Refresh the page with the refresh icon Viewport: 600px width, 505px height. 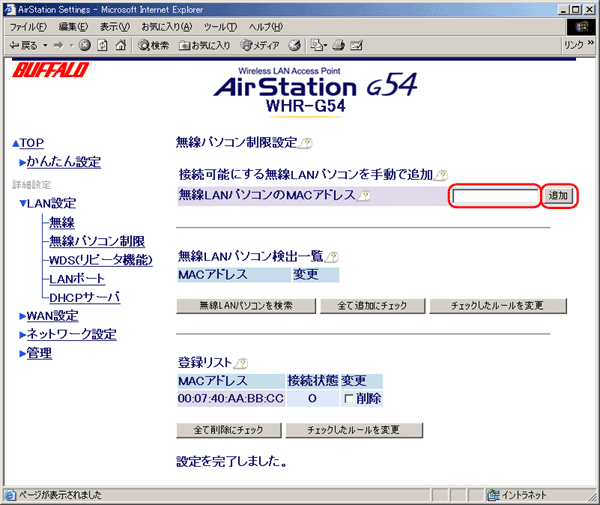pyautogui.click(x=102, y=46)
